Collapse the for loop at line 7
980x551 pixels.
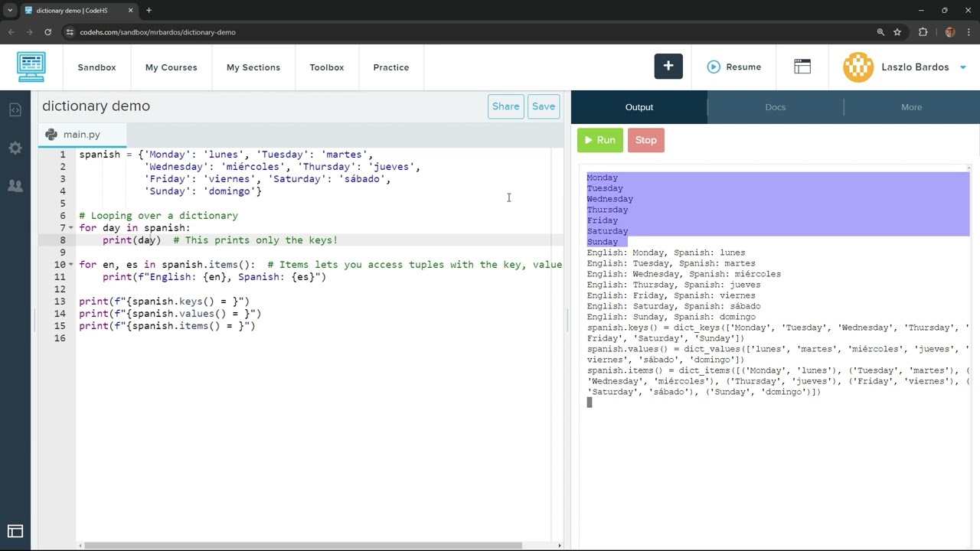coord(71,228)
